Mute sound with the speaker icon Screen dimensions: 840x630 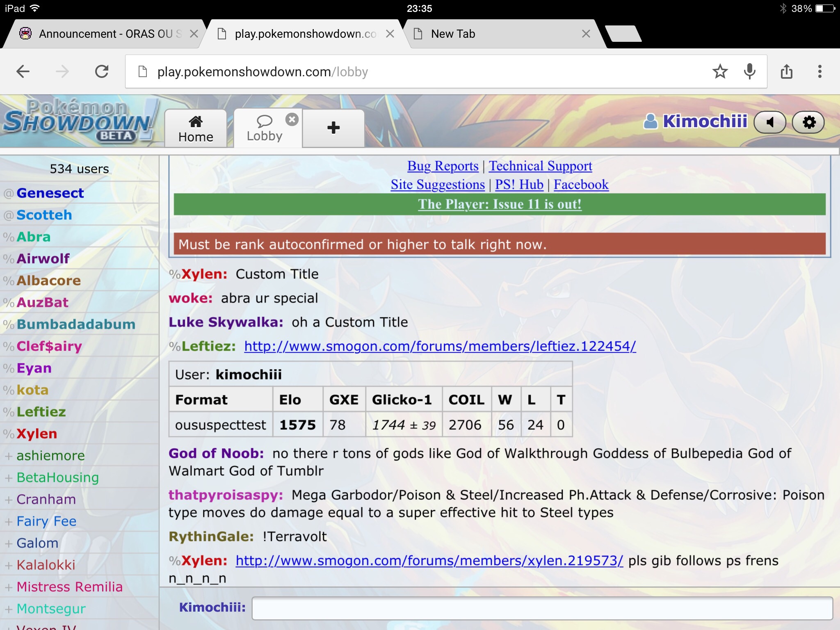coord(770,122)
